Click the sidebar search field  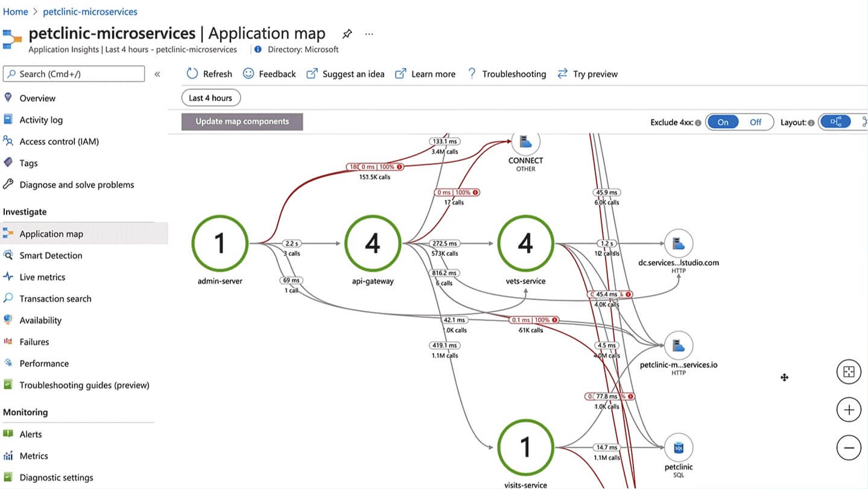tap(74, 74)
